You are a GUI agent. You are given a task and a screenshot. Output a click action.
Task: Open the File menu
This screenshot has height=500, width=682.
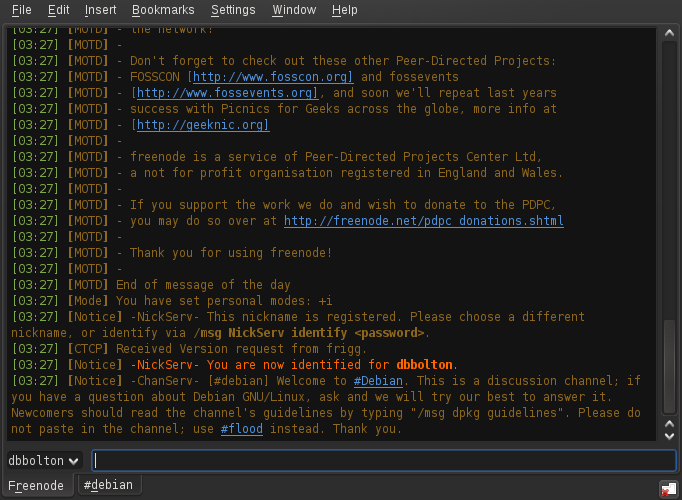point(22,10)
